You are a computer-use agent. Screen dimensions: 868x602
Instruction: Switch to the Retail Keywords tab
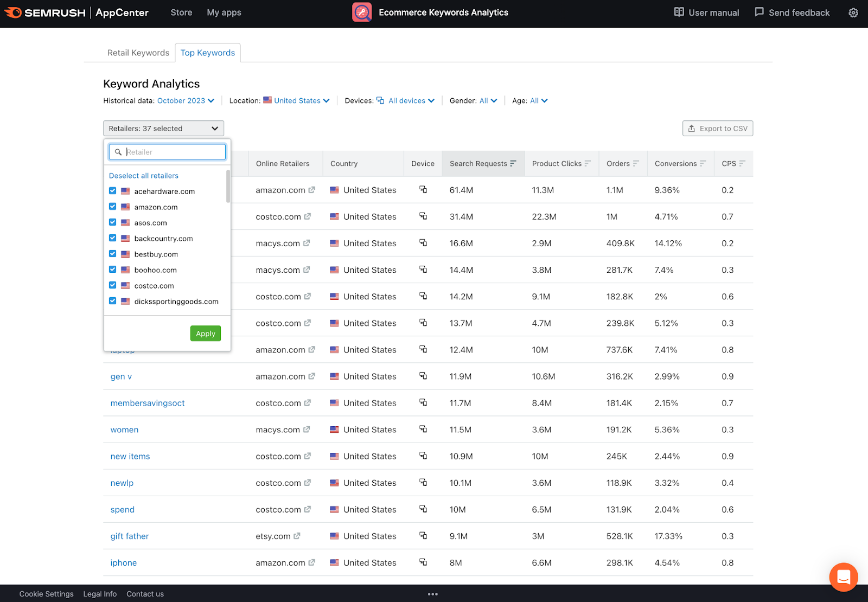138,53
